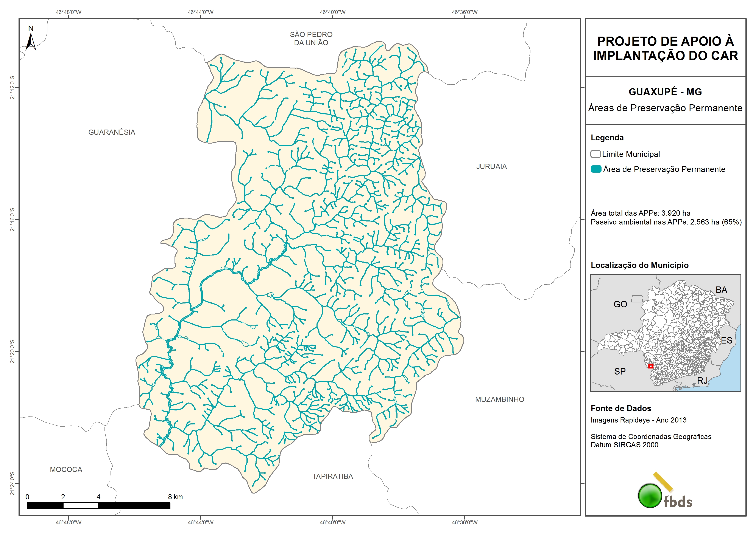The width and height of the screenshot is (756, 534).
Task: Click the GUARANÉSIA municipality label
Action: click(112, 132)
